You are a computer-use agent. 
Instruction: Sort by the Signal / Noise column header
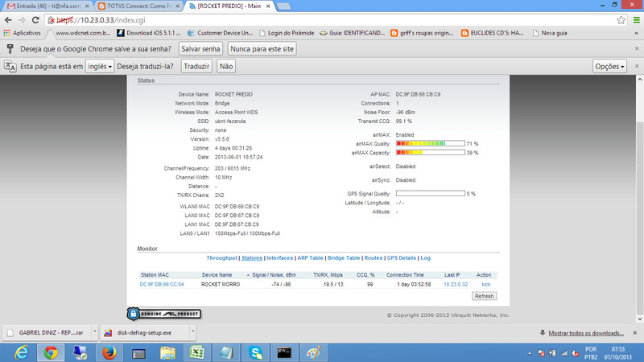tap(274, 275)
